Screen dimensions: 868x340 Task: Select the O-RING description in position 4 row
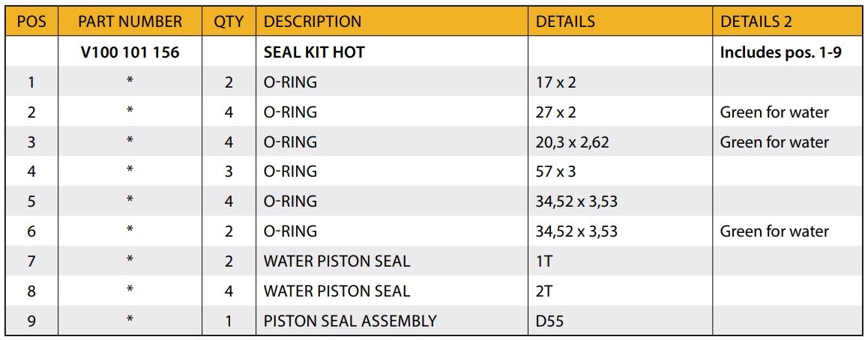pyautogui.click(x=290, y=171)
